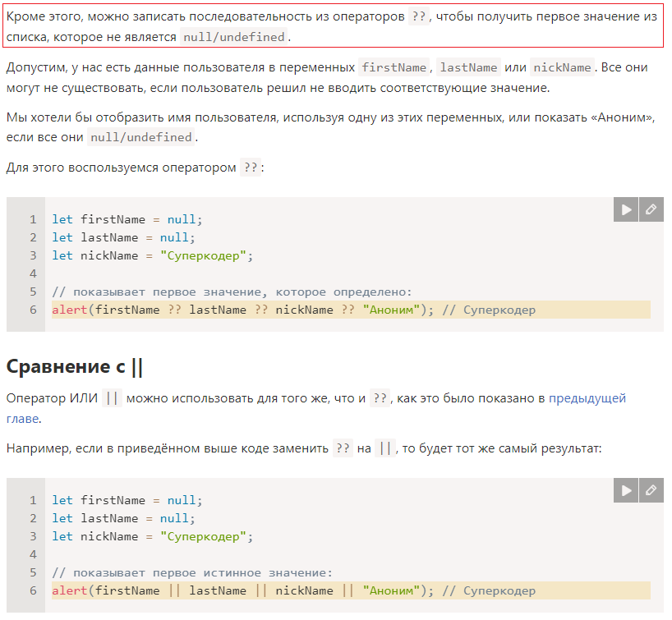Image resolution: width=672 pixels, height=620 pixels.
Task: Click the inline '??' code after 'заменить'
Action: pyautogui.click(x=343, y=448)
